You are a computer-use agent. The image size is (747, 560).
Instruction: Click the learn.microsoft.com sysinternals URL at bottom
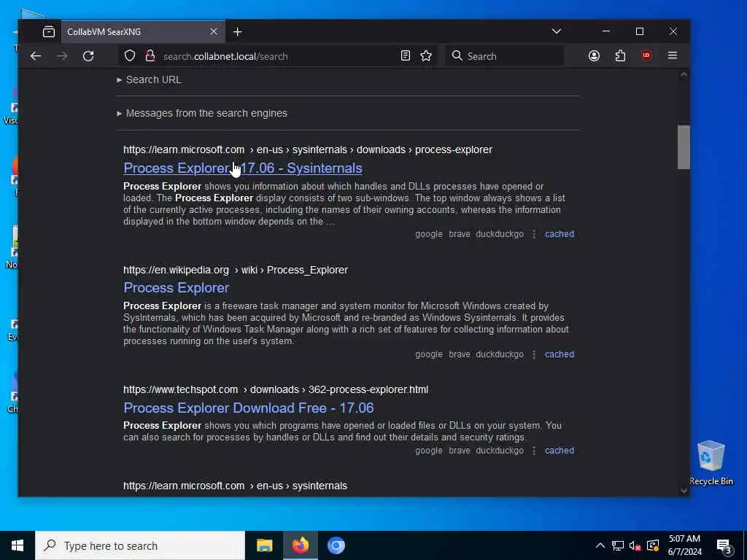click(x=235, y=486)
